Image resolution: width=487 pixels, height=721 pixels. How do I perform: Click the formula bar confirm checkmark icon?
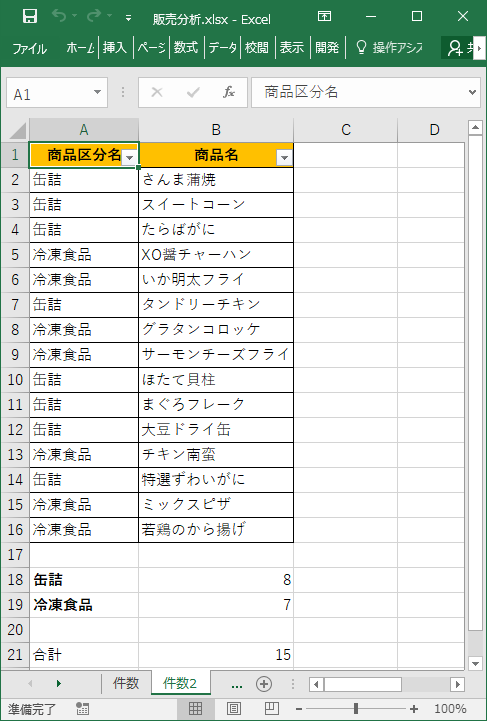tap(193, 92)
